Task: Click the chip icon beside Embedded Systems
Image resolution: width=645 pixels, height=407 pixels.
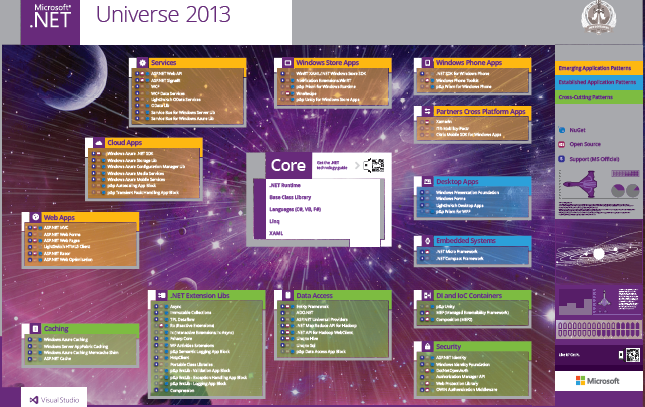Action: (427, 241)
